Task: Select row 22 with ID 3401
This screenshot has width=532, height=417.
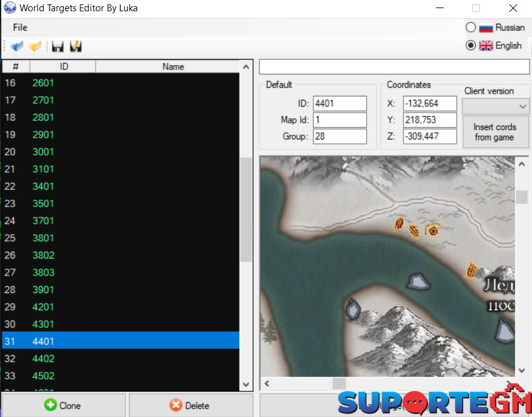Action: click(x=121, y=186)
